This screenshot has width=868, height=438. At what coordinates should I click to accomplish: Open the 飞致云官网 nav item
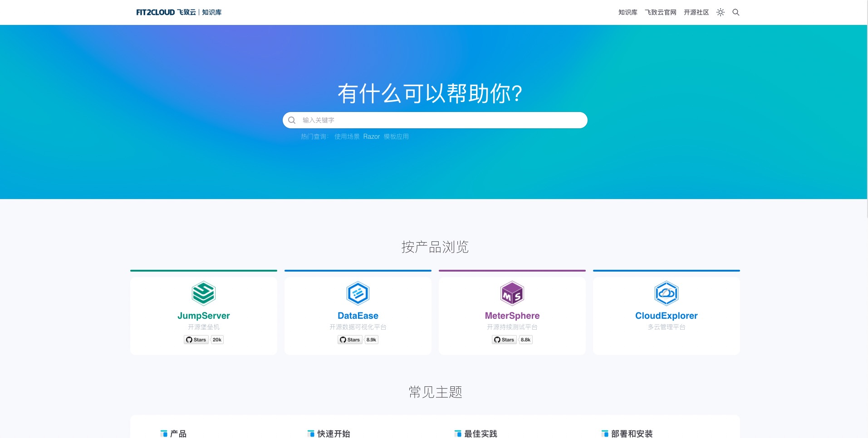pos(661,12)
